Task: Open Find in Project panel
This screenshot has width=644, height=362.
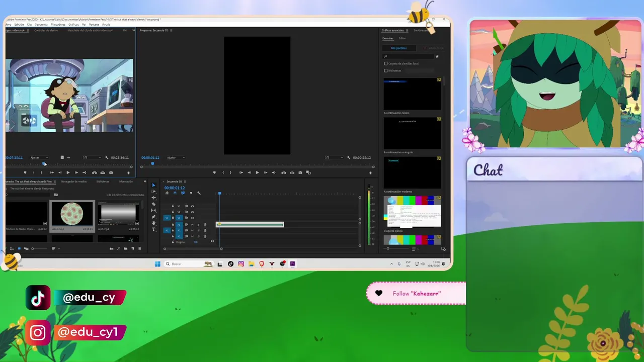Action: coord(119,248)
